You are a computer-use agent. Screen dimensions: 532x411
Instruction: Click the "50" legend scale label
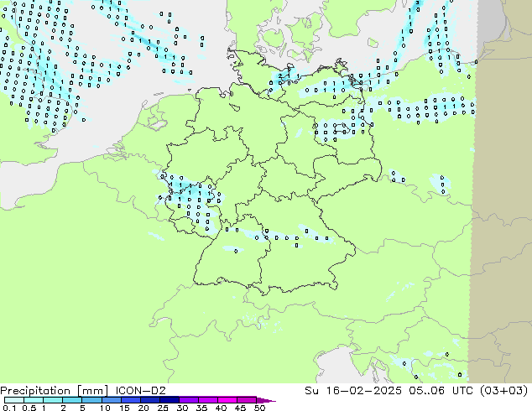(260, 408)
